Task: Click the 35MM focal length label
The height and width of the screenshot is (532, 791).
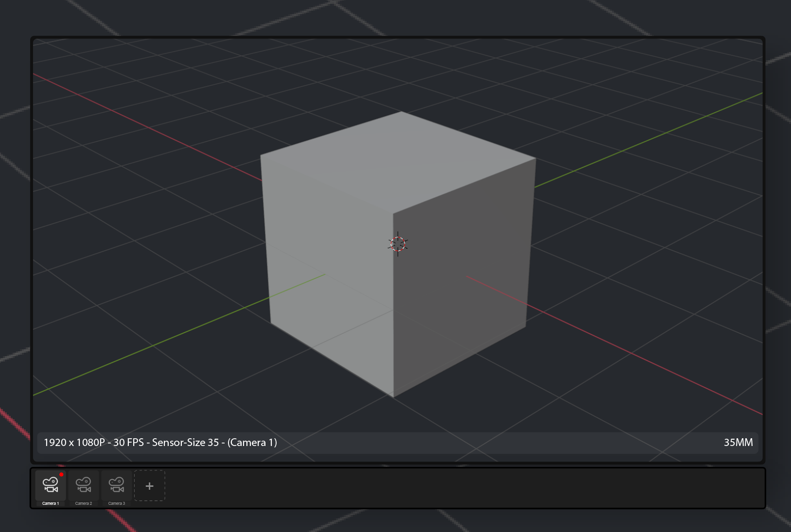Action: 738,443
